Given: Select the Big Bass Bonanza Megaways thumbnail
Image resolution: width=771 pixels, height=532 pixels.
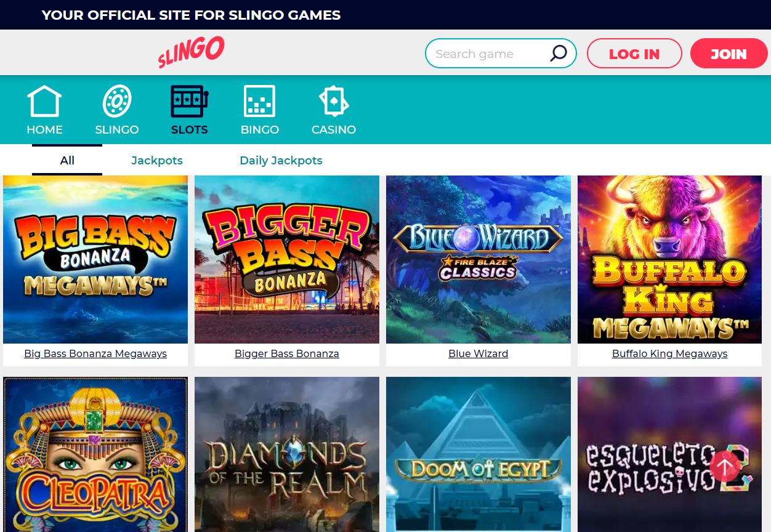Looking at the screenshot, I should coord(95,259).
